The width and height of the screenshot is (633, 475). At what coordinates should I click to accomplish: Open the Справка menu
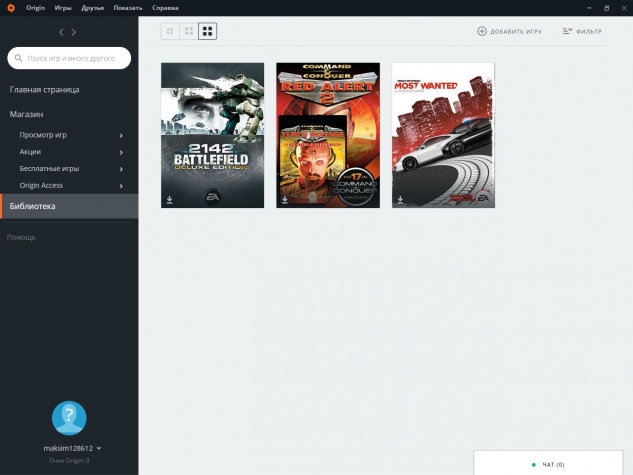[165, 8]
